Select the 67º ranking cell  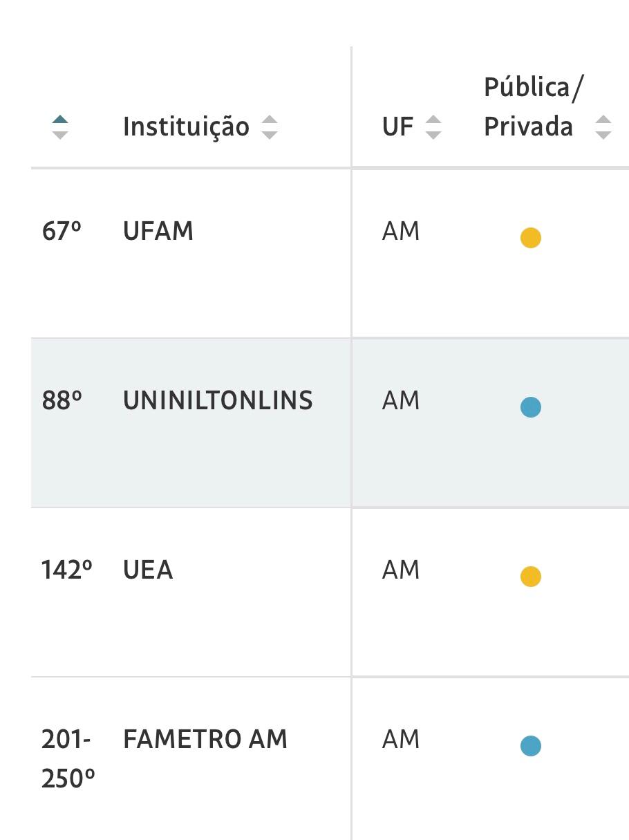pos(62,232)
